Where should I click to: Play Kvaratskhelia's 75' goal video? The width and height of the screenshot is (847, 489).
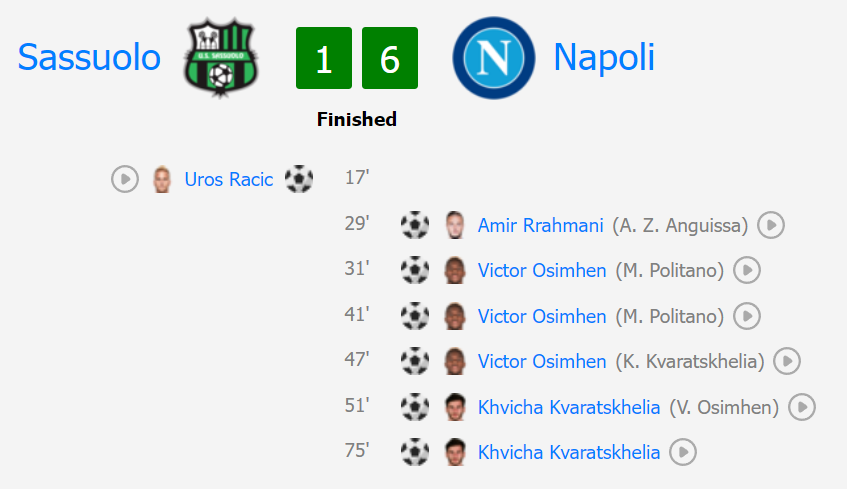(x=683, y=452)
